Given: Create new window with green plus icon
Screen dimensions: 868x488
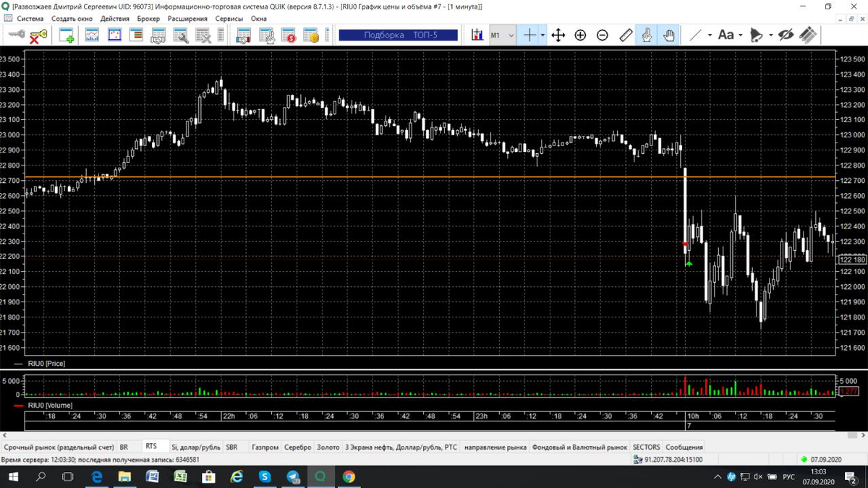Looking at the screenshot, I should pos(67,35).
